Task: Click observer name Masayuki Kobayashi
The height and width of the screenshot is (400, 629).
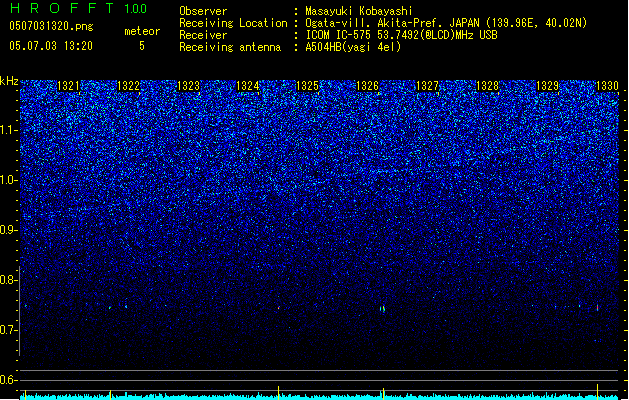Action: [359, 11]
